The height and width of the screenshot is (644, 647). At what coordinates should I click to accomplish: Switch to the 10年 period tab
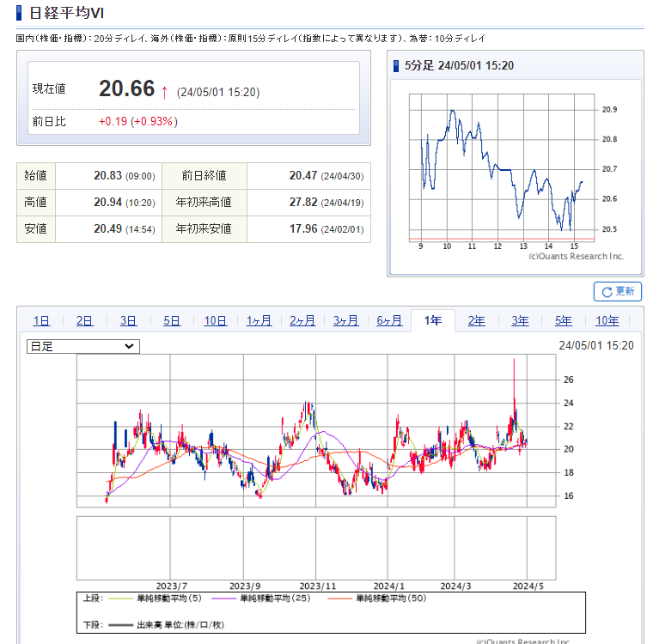click(607, 321)
